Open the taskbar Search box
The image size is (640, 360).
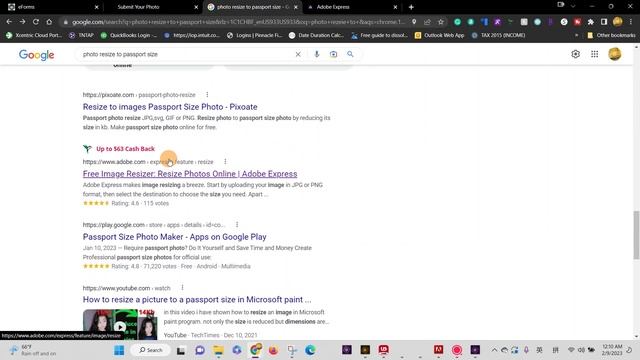151,350
